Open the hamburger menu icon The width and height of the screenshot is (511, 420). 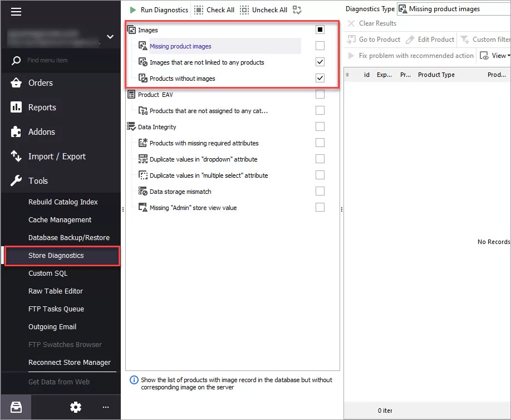click(x=16, y=12)
